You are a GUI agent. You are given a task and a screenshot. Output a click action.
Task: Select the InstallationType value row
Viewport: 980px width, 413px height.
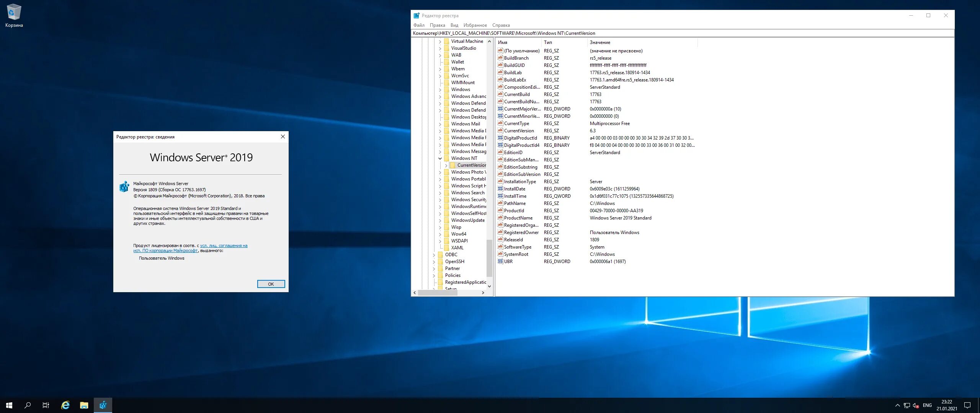[x=597, y=182]
